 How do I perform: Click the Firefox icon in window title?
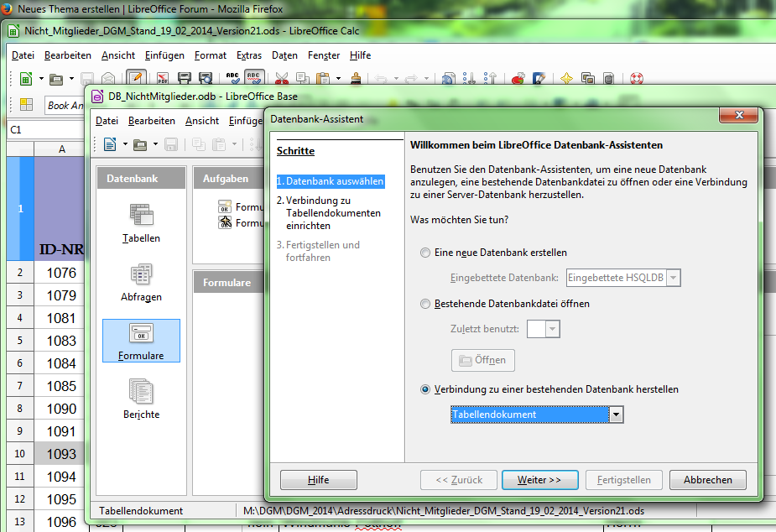click(x=7, y=8)
